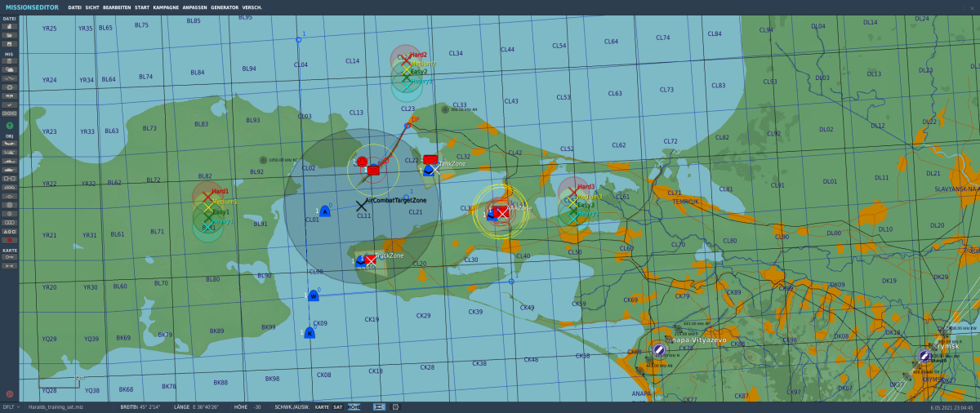Switch map mode to KARTE

tap(322, 406)
